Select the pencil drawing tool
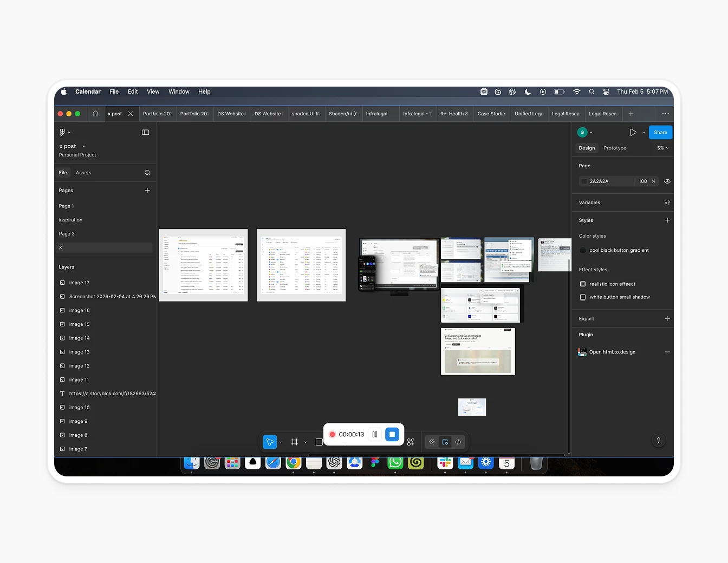The height and width of the screenshot is (563, 728). click(432, 442)
